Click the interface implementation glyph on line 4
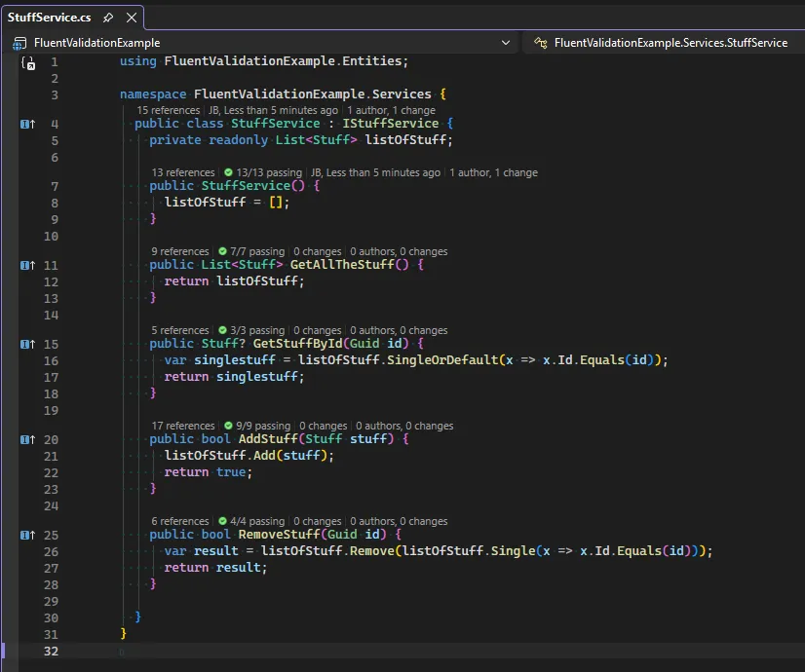The width and height of the screenshot is (805, 672). 27,125
